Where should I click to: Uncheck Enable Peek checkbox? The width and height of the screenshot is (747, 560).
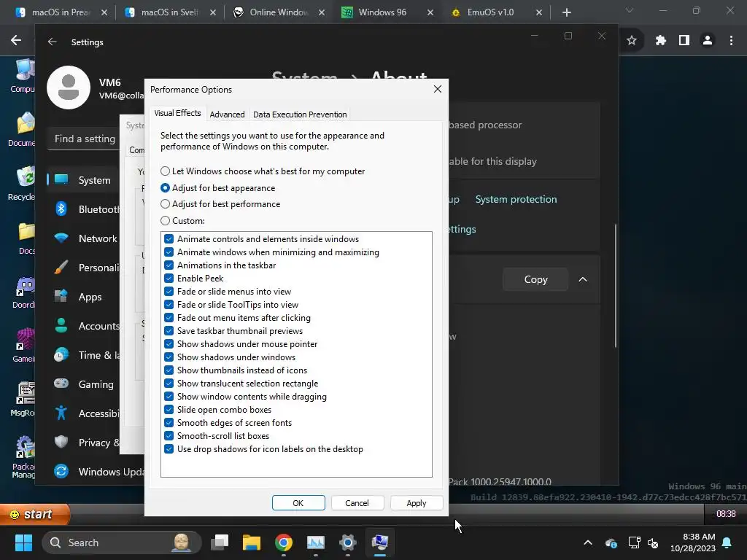169,278
